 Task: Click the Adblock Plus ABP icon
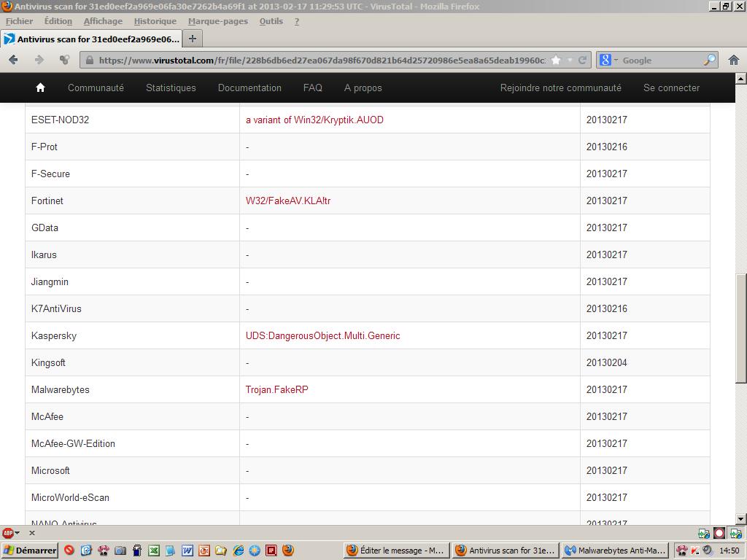[7, 533]
